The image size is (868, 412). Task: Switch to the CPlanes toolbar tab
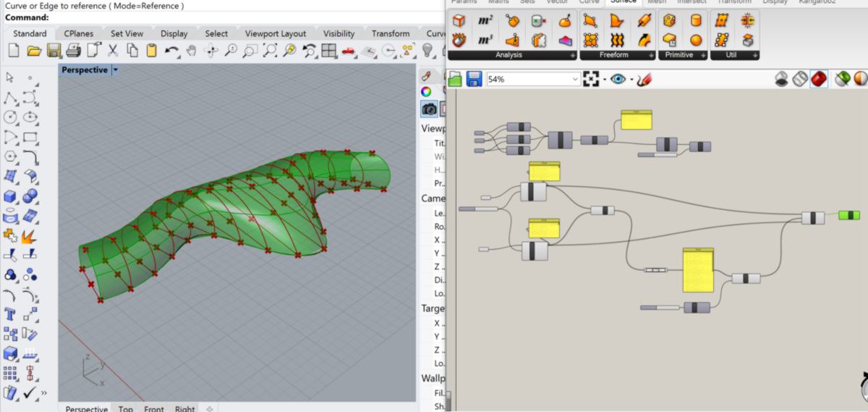(78, 33)
